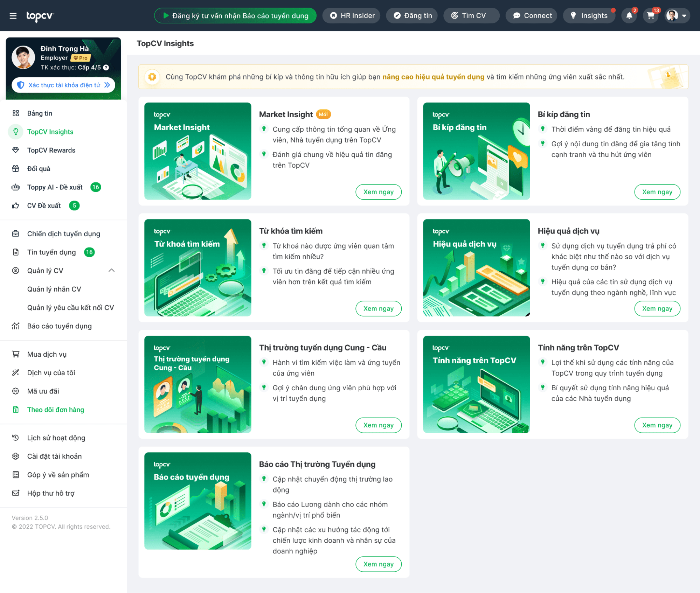Viewport: 700px width, 593px height.
Task: Click the Employer Pro badge
Action: click(x=81, y=58)
